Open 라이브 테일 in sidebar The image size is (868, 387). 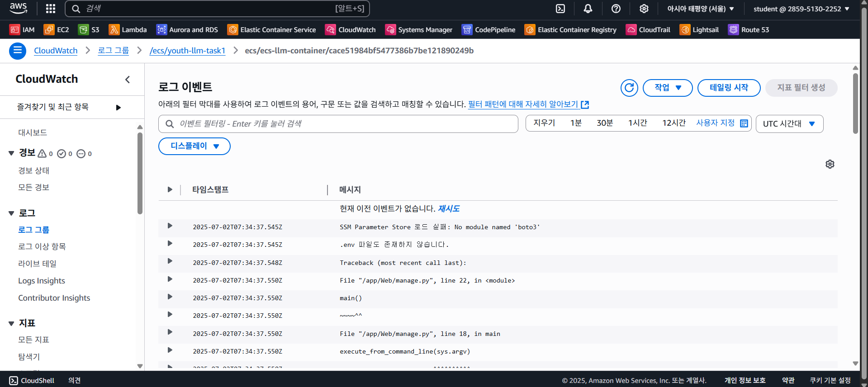click(x=37, y=264)
